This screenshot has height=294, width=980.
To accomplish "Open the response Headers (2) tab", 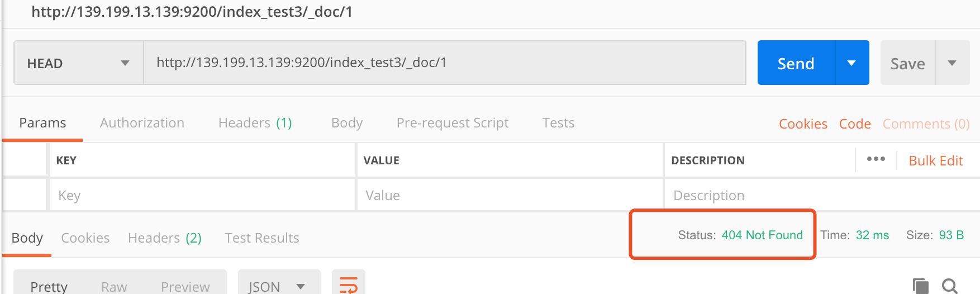I will pyautogui.click(x=165, y=238).
